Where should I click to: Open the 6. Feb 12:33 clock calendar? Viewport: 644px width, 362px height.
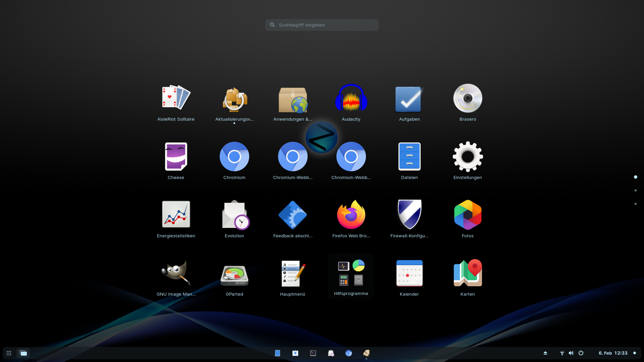(x=613, y=353)
